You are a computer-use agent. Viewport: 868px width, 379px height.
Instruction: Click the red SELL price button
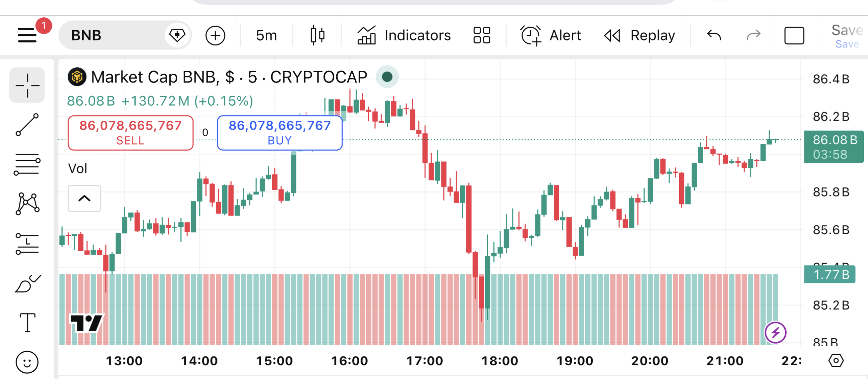(130, 133)
